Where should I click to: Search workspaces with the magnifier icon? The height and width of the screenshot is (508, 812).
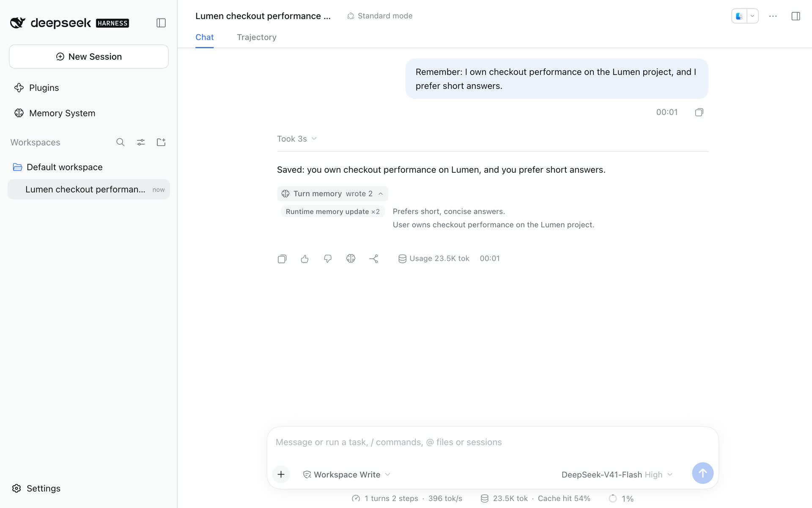[x=121, y=142]
